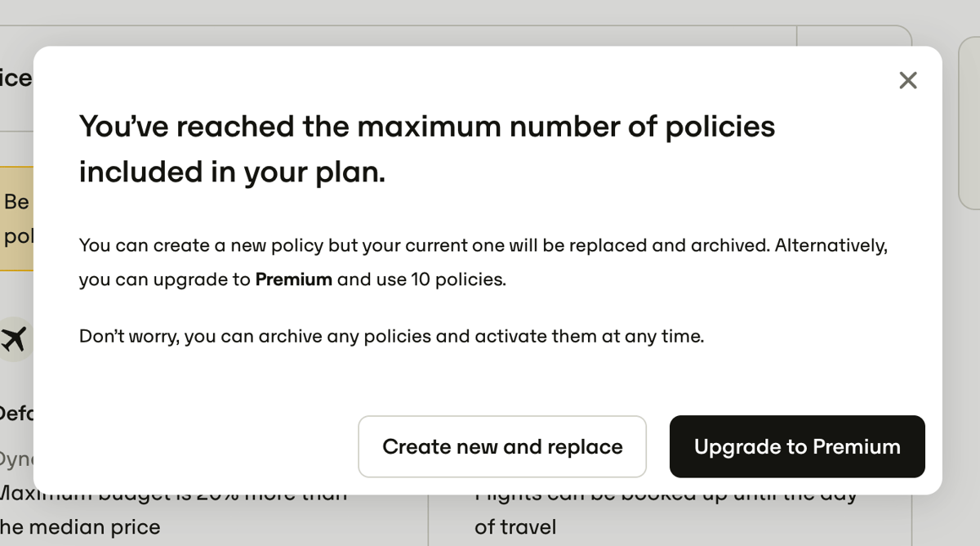Select the airplane flight policy icon
Viewport: 980px width, 546px height.
click(x=13, y=338)
